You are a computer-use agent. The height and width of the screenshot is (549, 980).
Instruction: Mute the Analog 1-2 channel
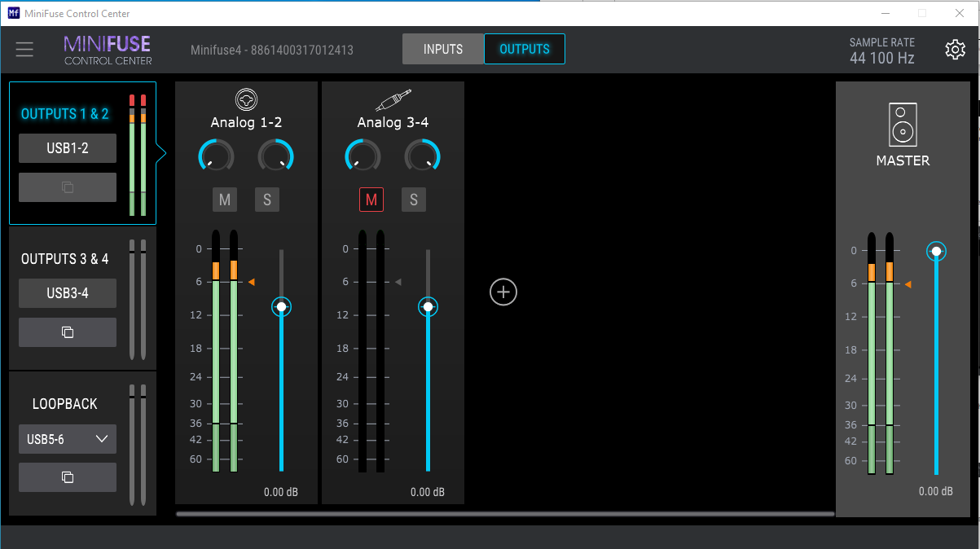[225, 200]
